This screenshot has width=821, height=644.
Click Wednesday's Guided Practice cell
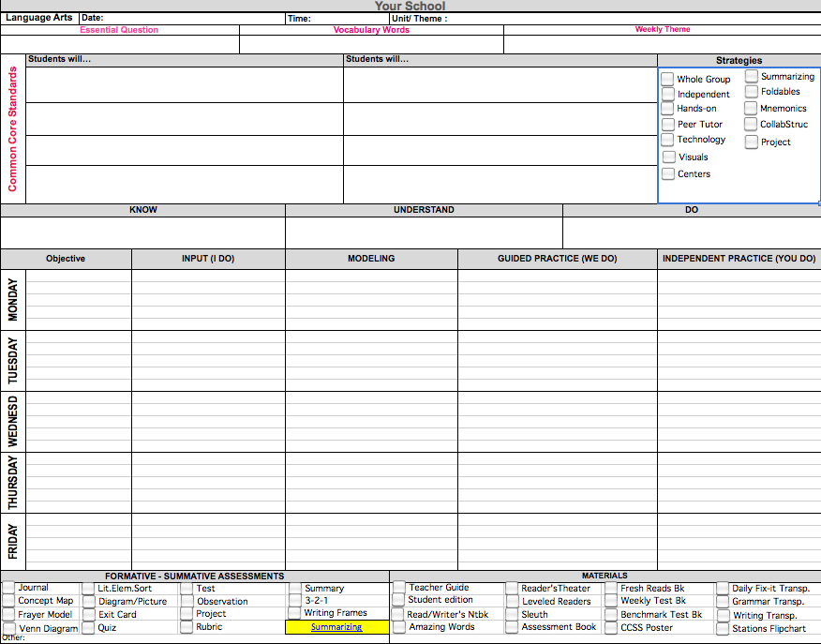[557, 422]
